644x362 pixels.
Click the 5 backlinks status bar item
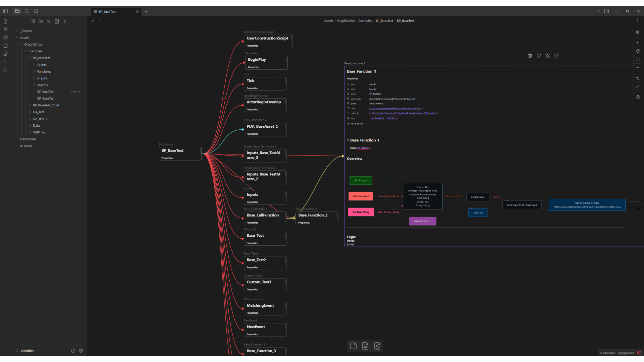[x=607, y=353]
